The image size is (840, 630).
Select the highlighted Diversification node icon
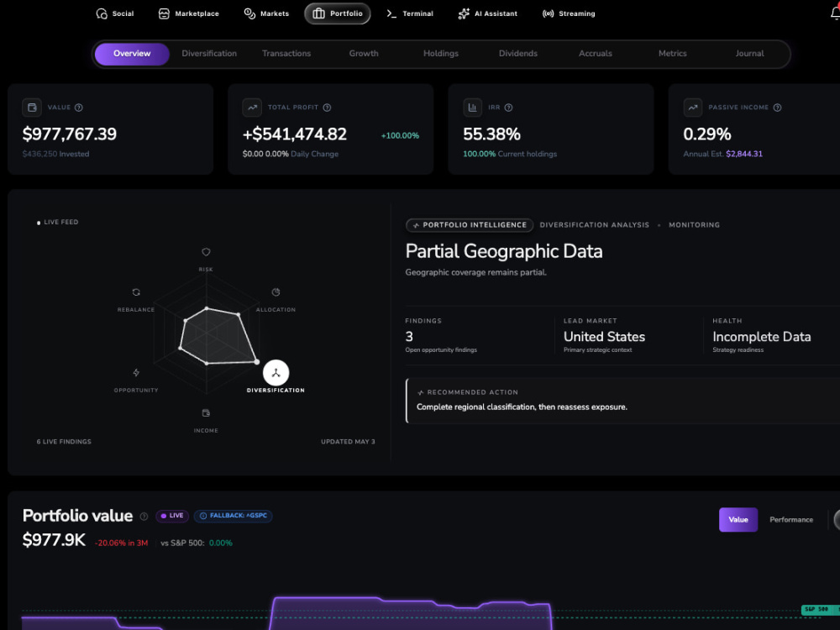point(276,373)
